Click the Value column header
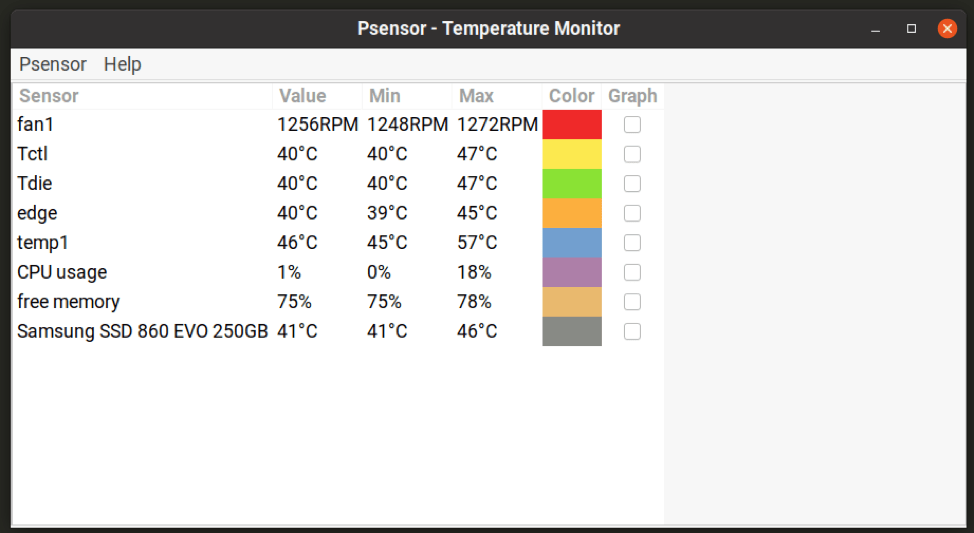 pos(317,96)
